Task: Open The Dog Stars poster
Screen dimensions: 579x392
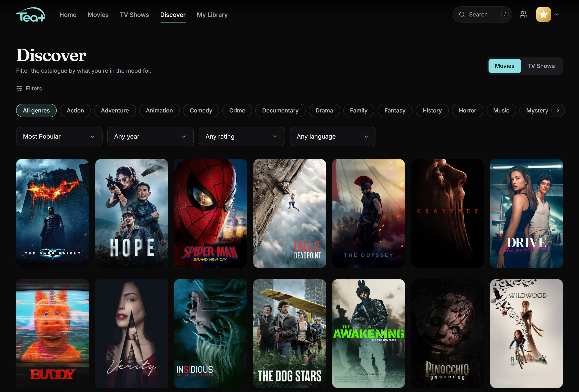Action: pos(289,333)
